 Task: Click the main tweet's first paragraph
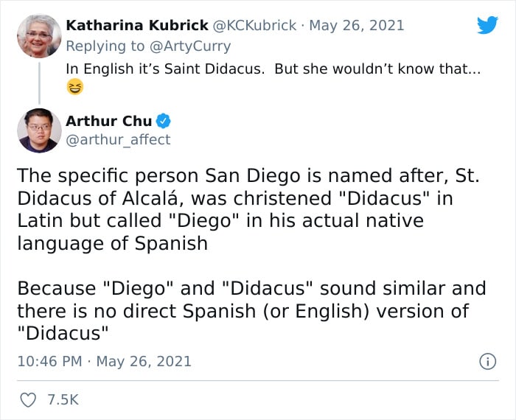(x=248, y=209)
